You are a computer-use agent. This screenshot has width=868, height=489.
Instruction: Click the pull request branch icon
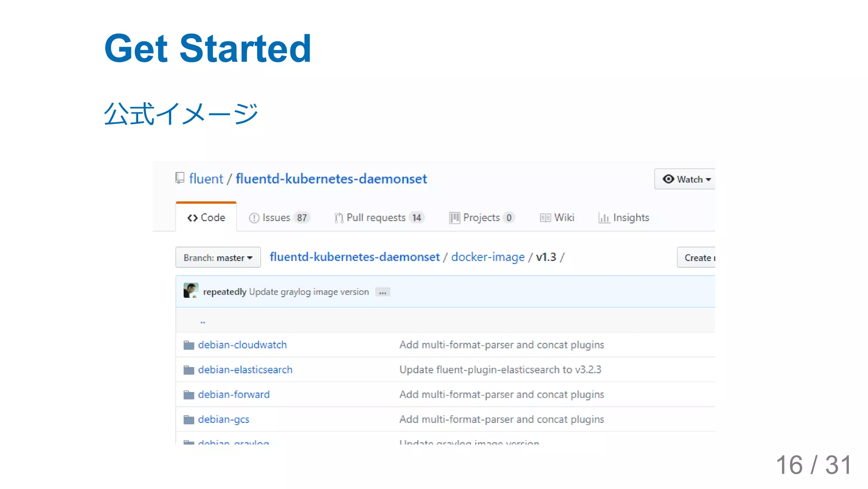tap(339, 218)
